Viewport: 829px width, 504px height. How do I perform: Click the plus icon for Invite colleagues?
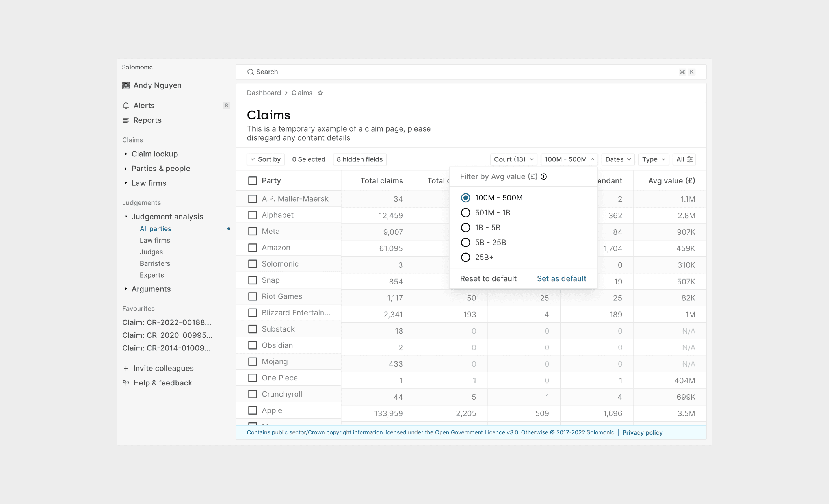(126, 369)
